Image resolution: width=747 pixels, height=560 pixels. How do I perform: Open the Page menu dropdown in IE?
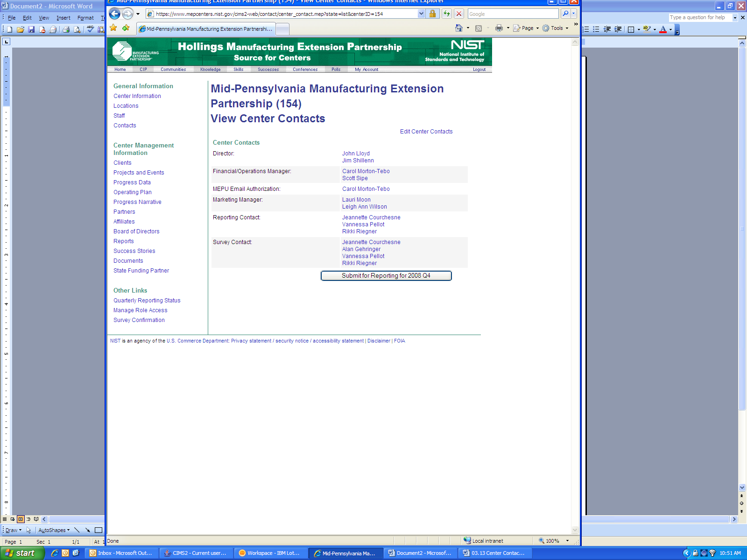526,28
